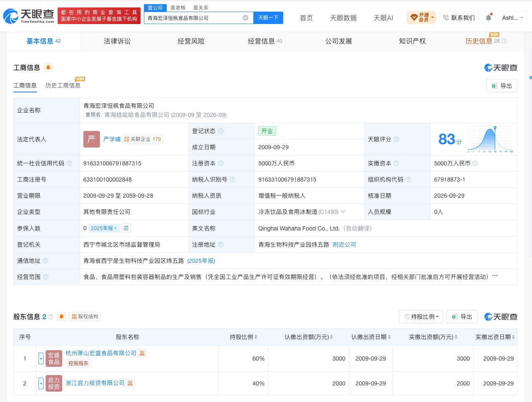This screenshot has width=532, height=402.
Task: Open the TianYanCha logo home link
Action: 29,16
